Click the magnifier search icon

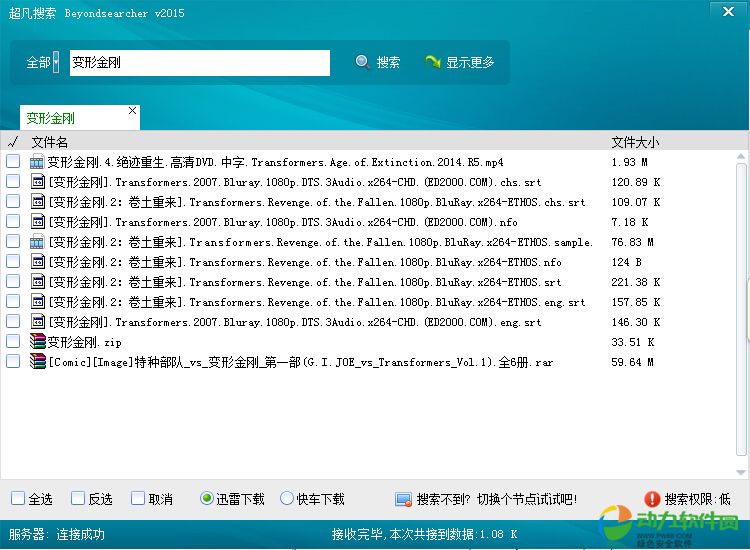tap(363, 62)
